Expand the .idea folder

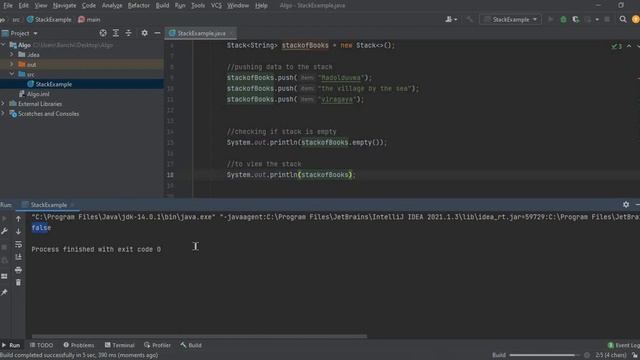point(12,55)
